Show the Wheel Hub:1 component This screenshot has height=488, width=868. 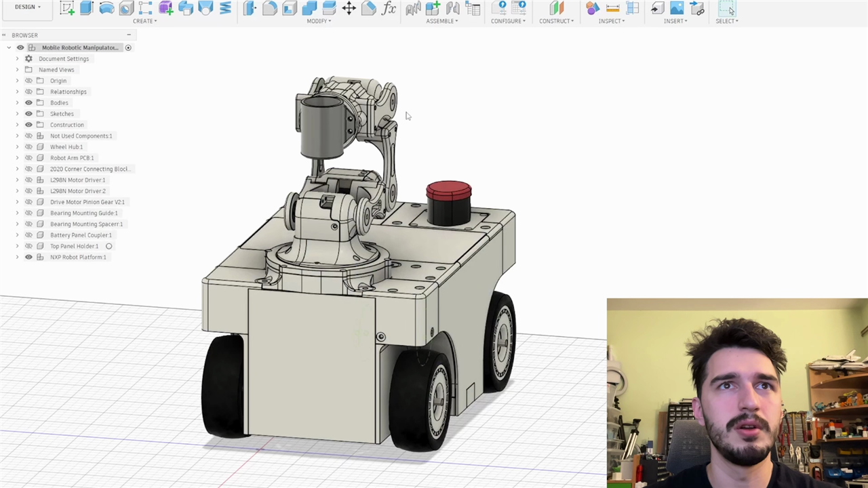coord(28,147)
